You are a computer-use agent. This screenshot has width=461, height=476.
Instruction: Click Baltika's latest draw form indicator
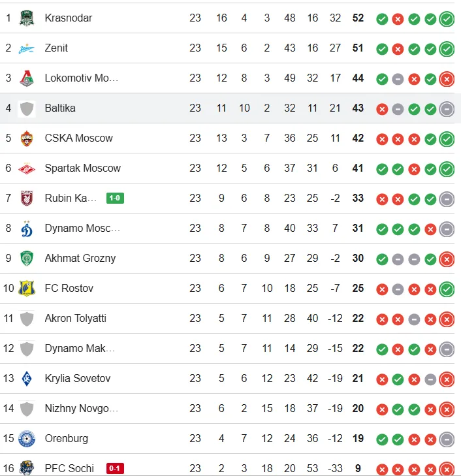coord(447,109)
